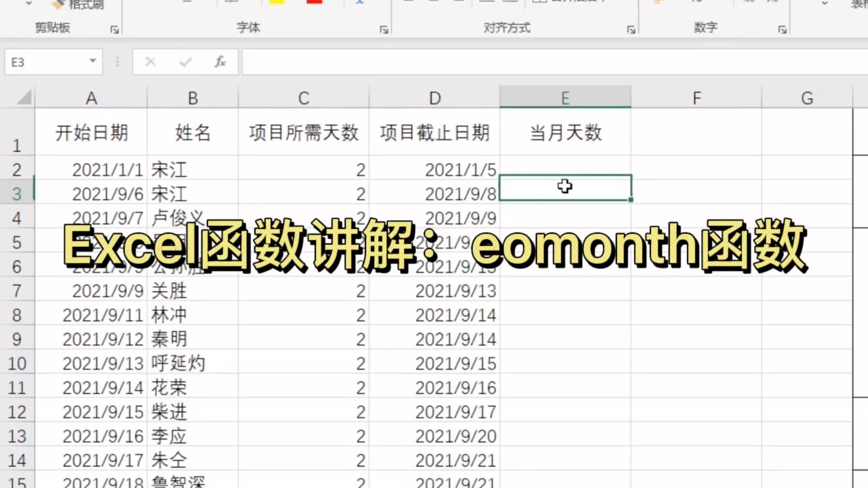This screenshot has width=868, height=488.
Task: Open Alignment (对齐方式) dialog launcher
Action: [x=631, y=30]
